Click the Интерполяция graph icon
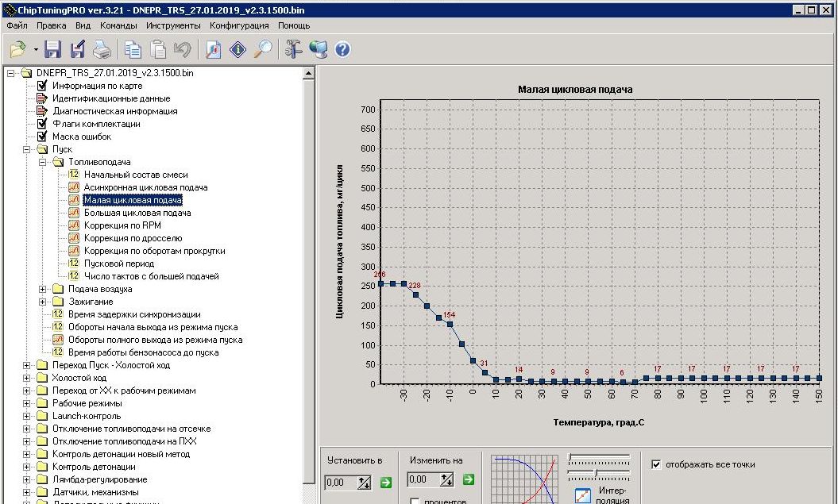The image size is (838, 504). click(583, 495)
